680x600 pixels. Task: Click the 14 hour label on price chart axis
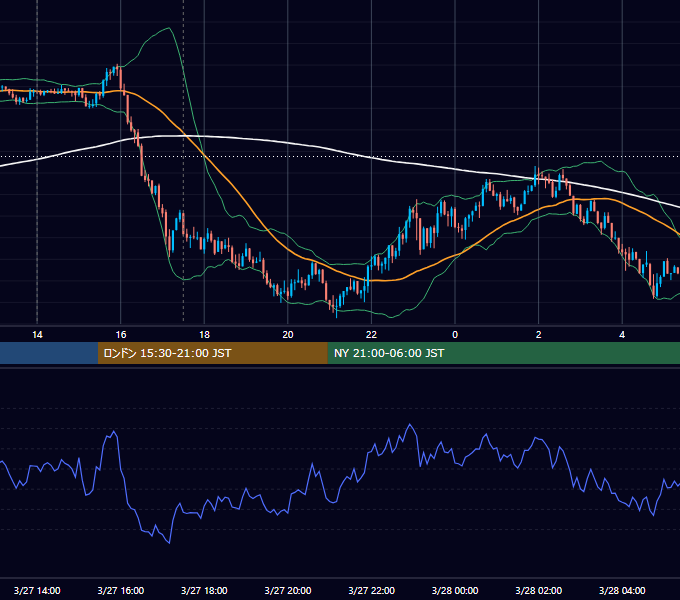tap(37, 335)
